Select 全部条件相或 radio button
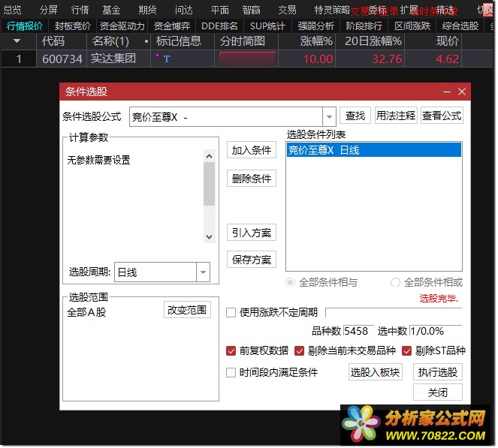 pos(395,282)
